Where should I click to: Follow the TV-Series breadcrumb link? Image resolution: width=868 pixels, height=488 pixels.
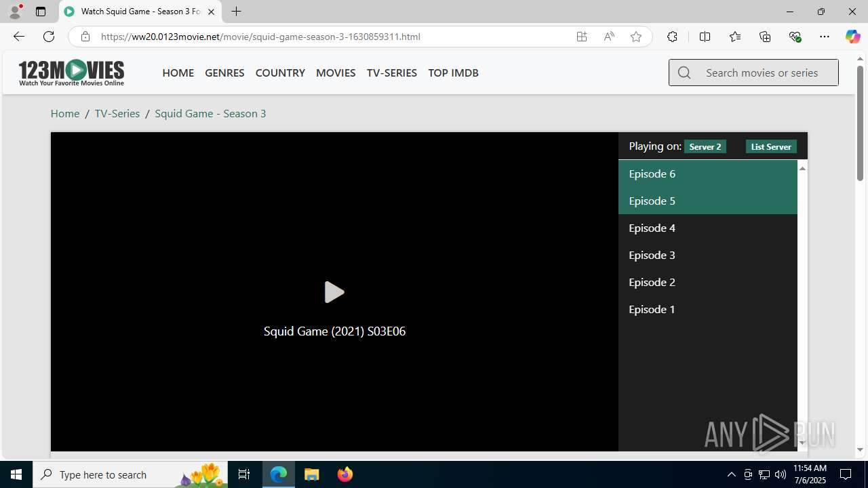[117, 113]
